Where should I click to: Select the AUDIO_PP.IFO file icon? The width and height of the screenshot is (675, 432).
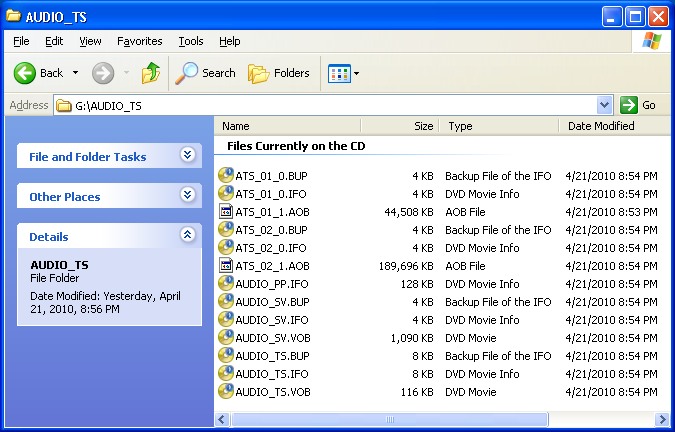coord(226,284)
